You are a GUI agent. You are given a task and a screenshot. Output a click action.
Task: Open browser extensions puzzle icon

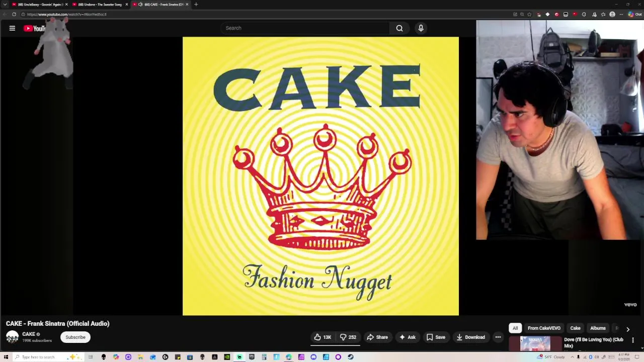pyautogui.click(x=584, y=14)
